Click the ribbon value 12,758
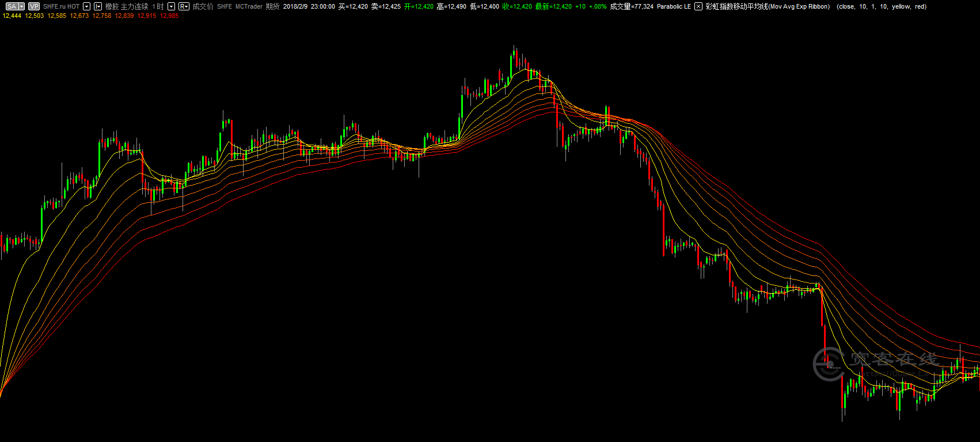The height and width of the screenshot is (442, 980). coord(102,16)
